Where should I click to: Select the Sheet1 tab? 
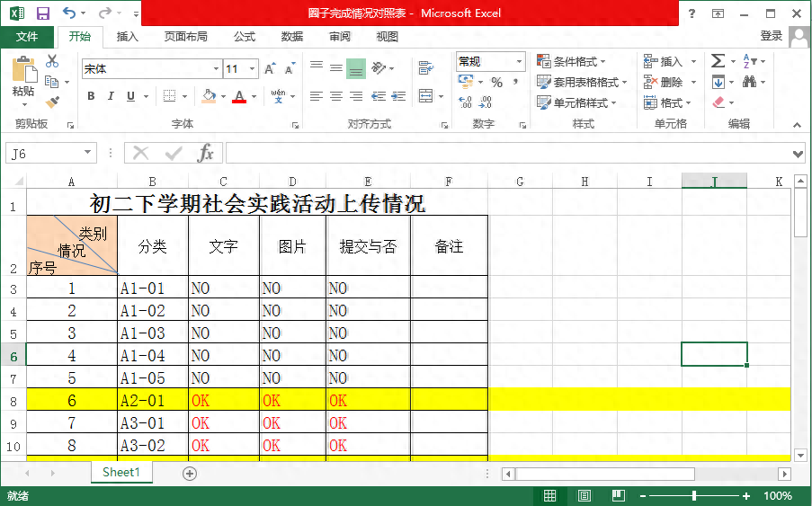121,472
